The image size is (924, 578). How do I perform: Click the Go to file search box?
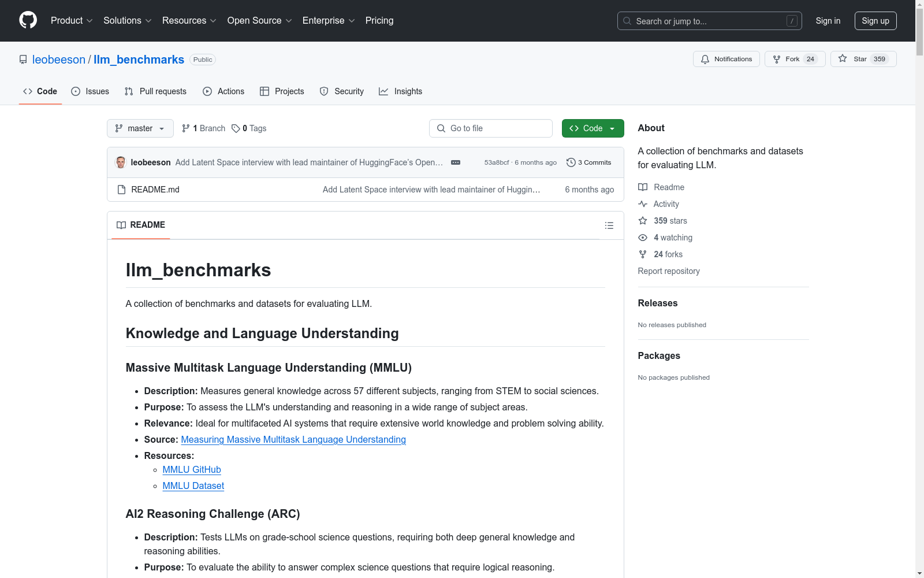(x=491, y=128)
